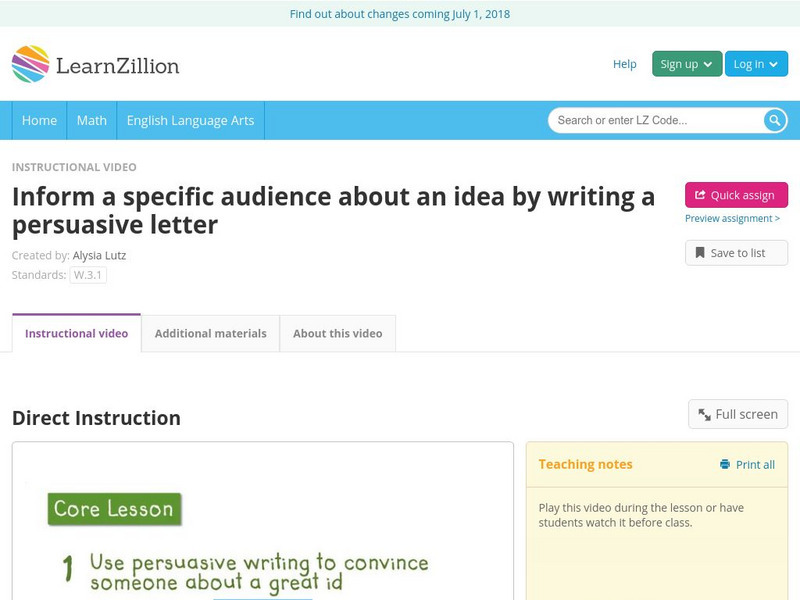800x600 pixels.
Task: Open the Preview assignment link
Action: (732, 218)
